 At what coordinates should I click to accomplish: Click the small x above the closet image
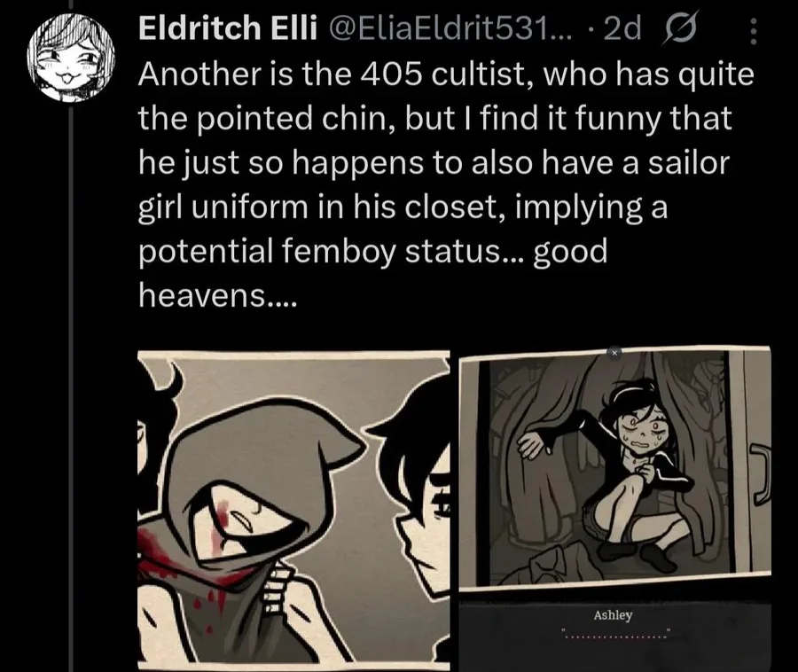[614, 353]
